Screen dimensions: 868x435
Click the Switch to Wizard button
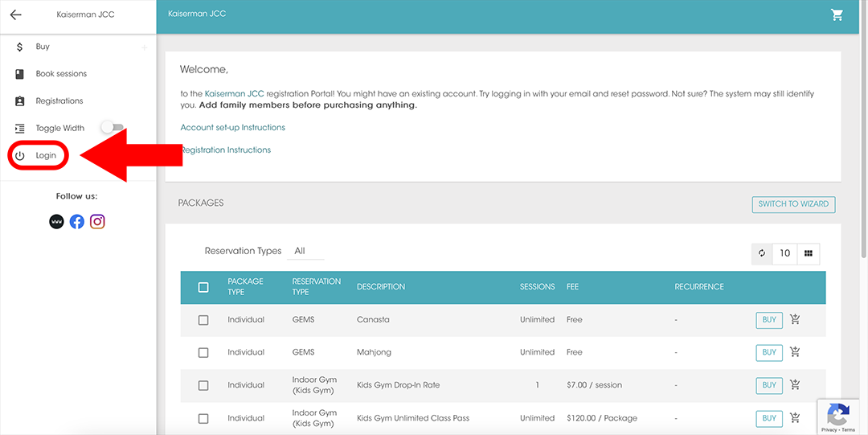793,204
